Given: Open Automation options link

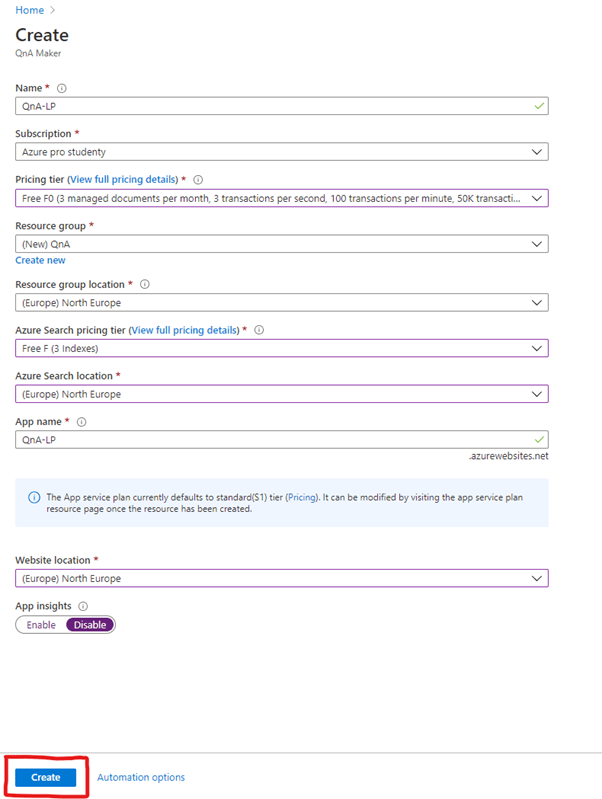Looking at the screenshot, I should click(x=141, y=777).
